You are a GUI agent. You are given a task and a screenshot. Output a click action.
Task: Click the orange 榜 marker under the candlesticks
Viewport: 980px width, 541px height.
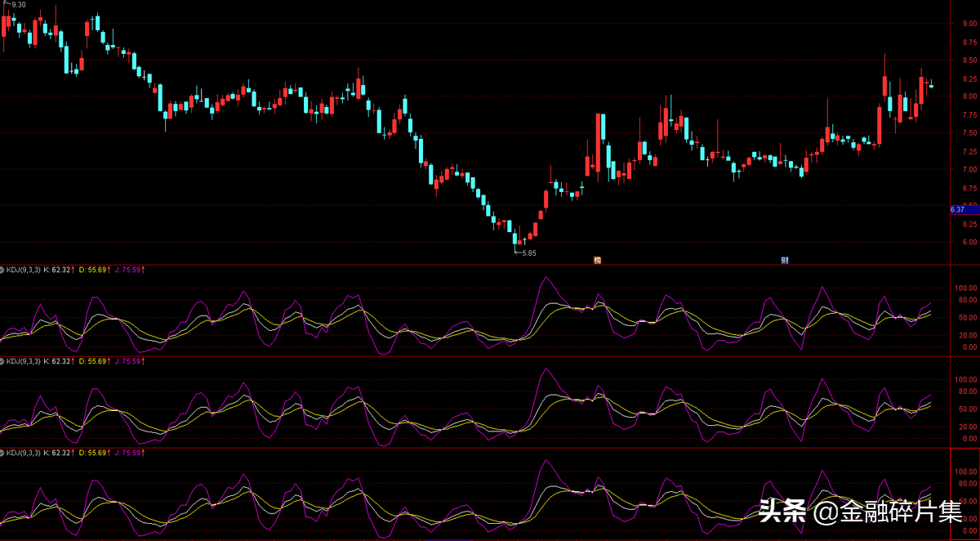pyautogui.click(x=597, y=261)
